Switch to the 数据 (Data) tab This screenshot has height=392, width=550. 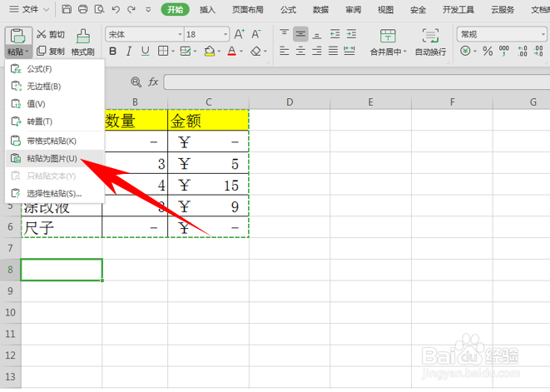click(320, 9)
